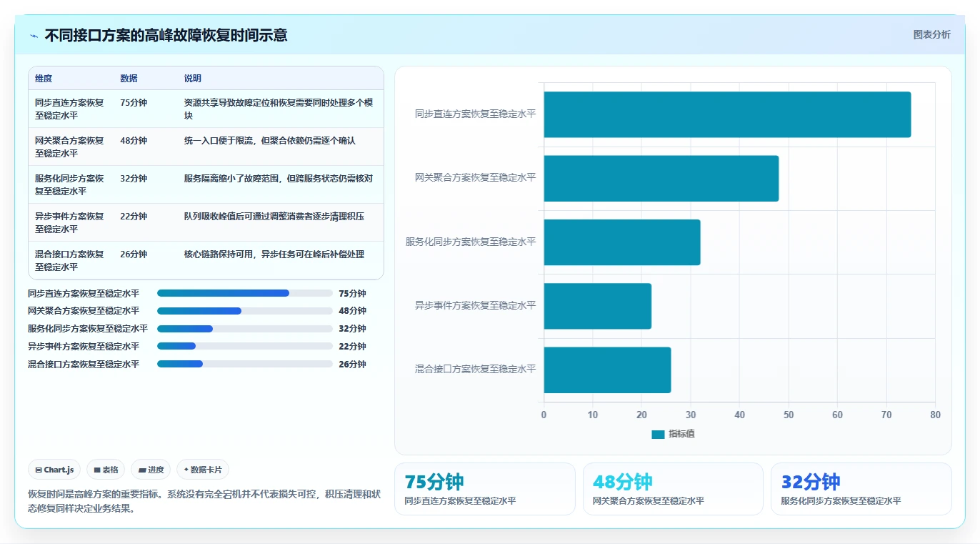Click the 图表分析 label in header

tap(931, 34)
